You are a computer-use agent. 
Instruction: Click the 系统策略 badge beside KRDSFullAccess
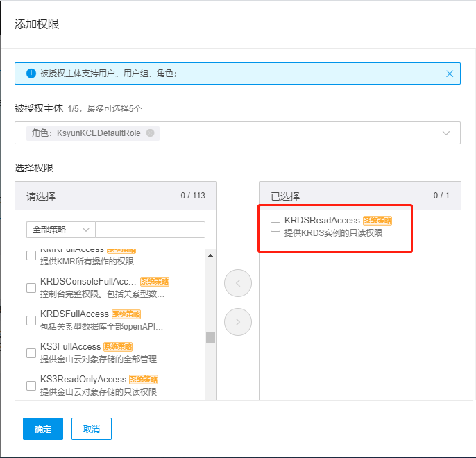126,314
